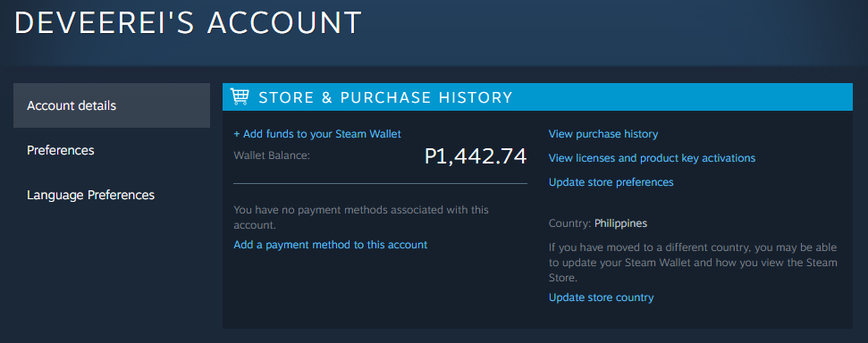Image resolution: width=868 pixels, height=343 pixels.
Task: Click the divider line below wallet balance
Action: point(380,183)
